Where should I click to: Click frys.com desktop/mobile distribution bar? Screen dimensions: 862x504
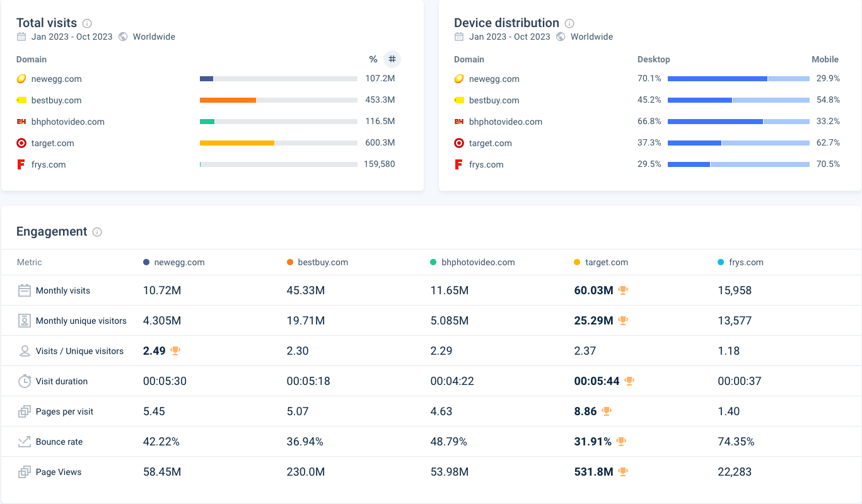pos(738,164)
